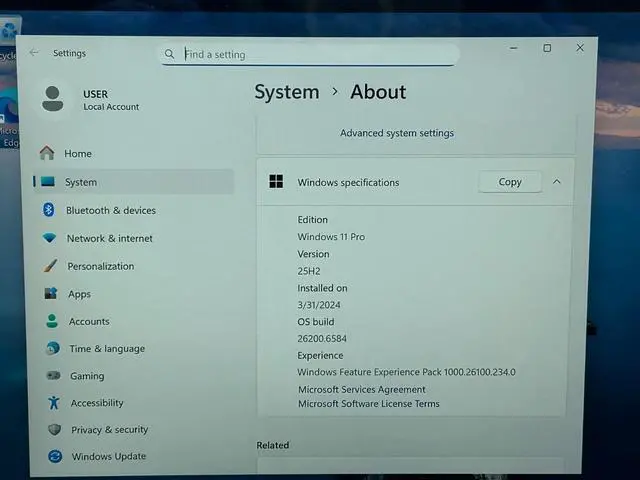Image resolution: width=640 pixels, height=480 pixels.
Task: Copy the Windows specifications
Action: (510, 182)
